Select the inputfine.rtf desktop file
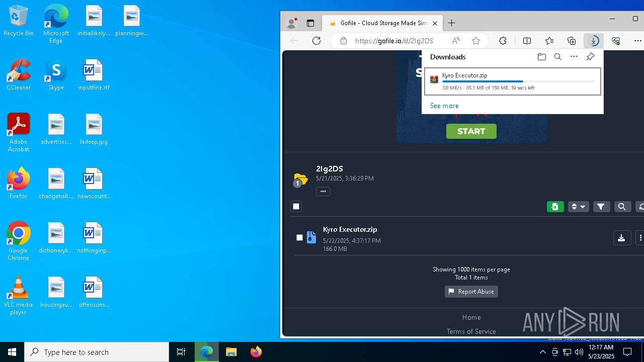Image resolution: width=644 pixels, height=362 pixels. tap(94, 74)
